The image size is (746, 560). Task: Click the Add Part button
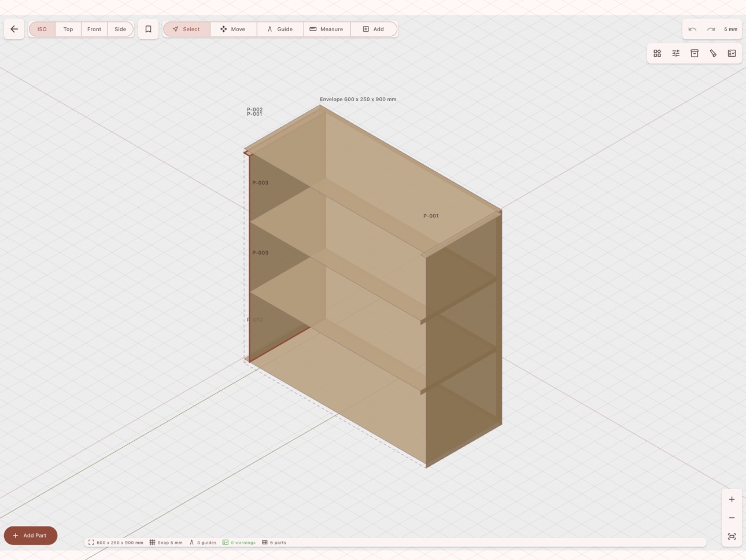31,536
